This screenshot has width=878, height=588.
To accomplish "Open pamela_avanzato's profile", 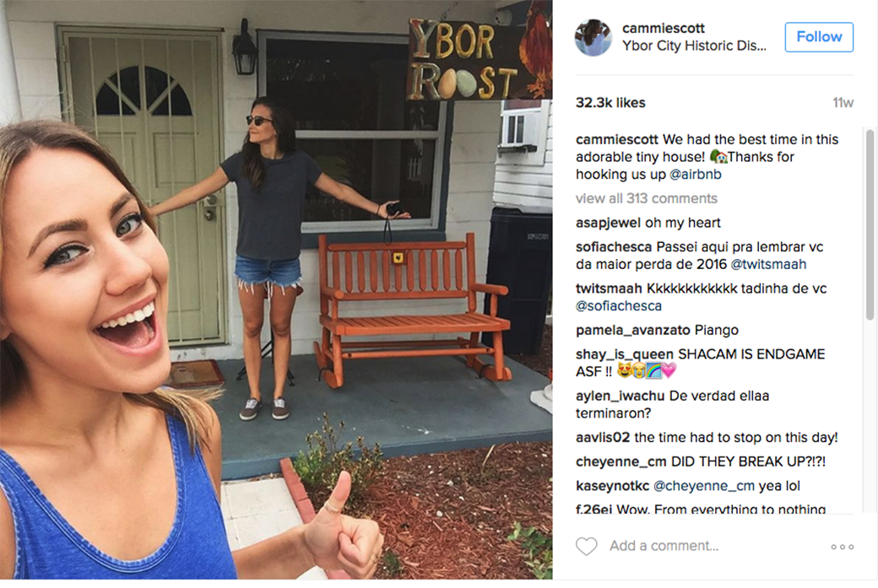I will coord(632,331).
